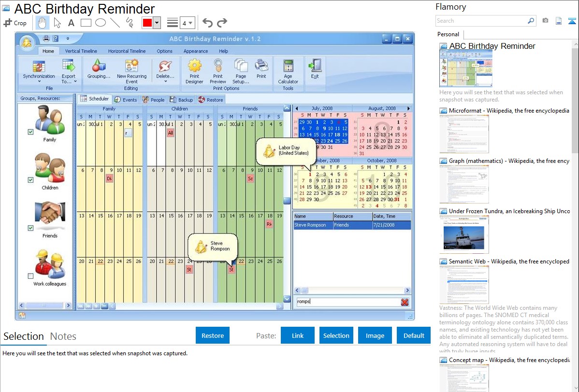
Task: Switch to the Notes tab
Action: [63, 336]
